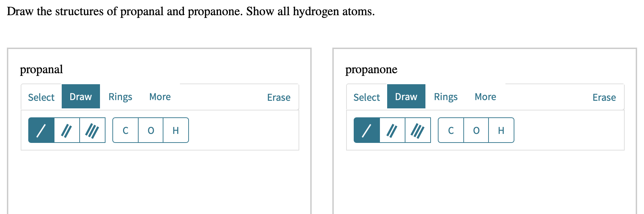This screenshot has width=644, height=214.
Task: Select the single bond tool in propanone editor
Action: 366,130
